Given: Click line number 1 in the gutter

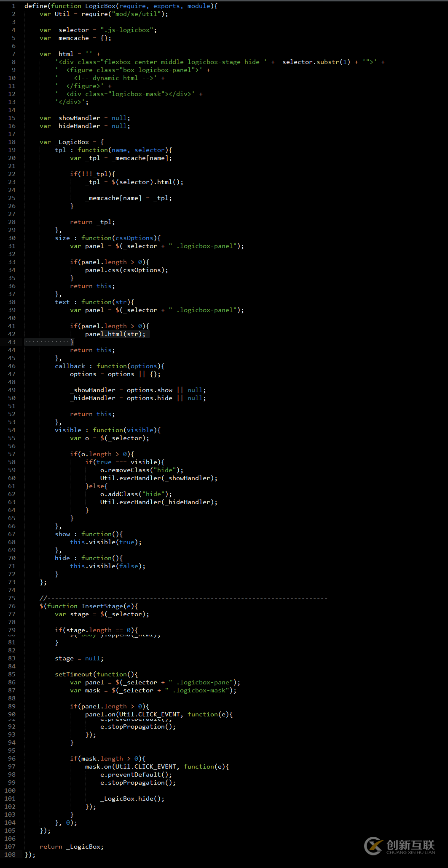Looking at the screenshot, I should tap(13, 6).
